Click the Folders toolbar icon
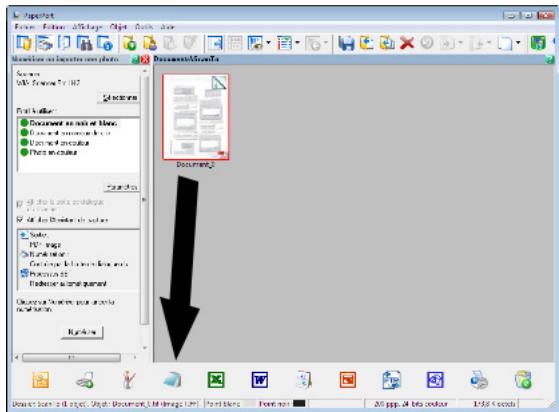The height and width of the screenshot is (412, 559). click(x=24, y=43)
